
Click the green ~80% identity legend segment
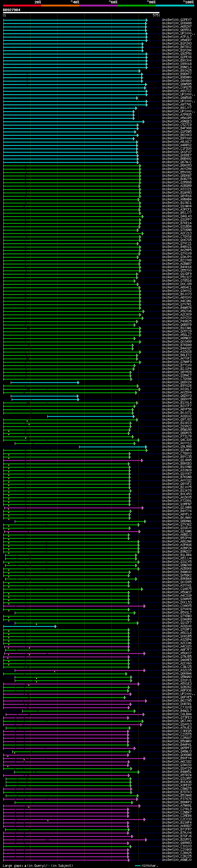[136, 6]
